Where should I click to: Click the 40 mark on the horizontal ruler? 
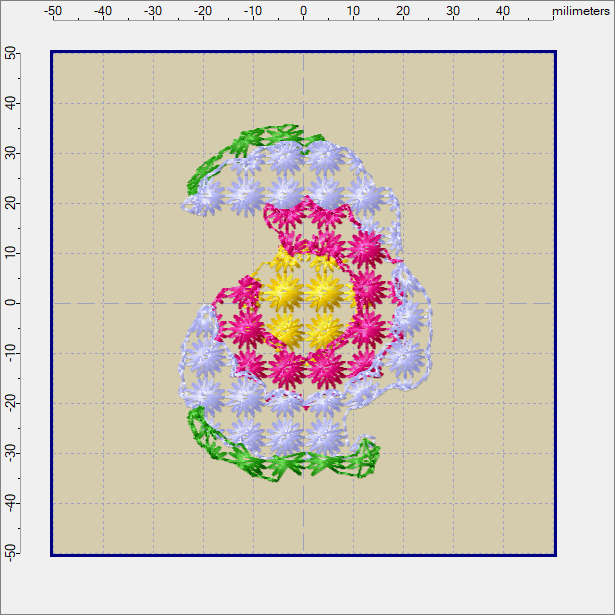pyautogui.click(x=503, y=10)
